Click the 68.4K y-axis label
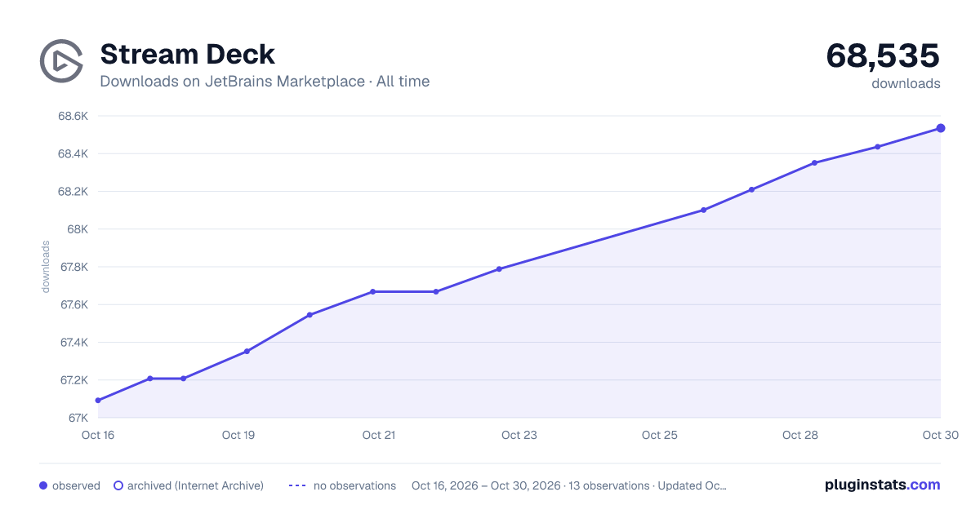The width and height of the screenshot is (980, 514). (x=73, y=153)
